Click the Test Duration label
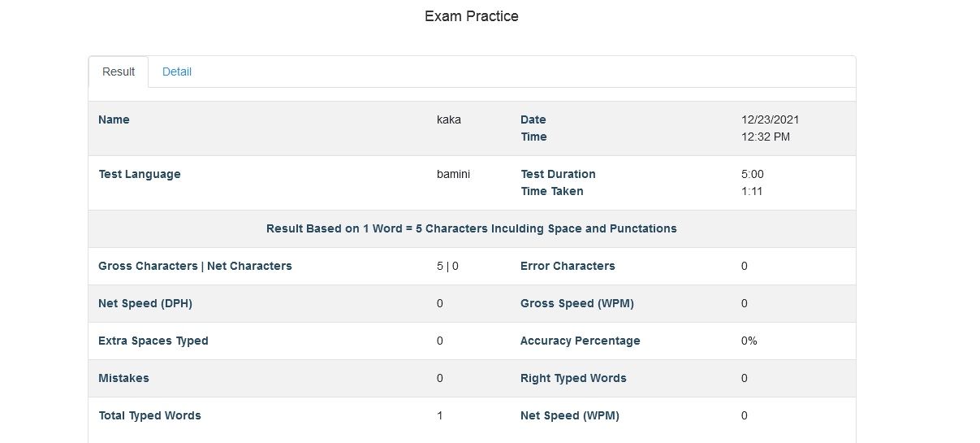Screen dimensions: 980x443 point(558,174)
